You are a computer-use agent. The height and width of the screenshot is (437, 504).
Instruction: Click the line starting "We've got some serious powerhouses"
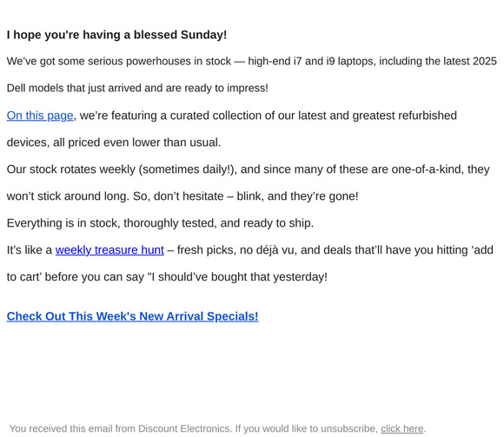point(252,61)
